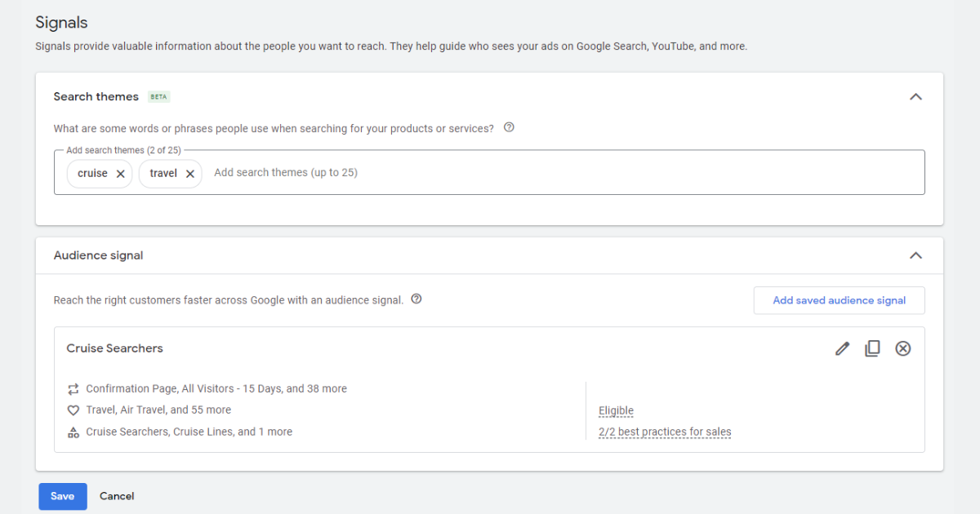Viewport: 980px width, 514px height.
Task: Click the custom segments icon beside Cruise Searchers
Action: [x=73, y=431]
